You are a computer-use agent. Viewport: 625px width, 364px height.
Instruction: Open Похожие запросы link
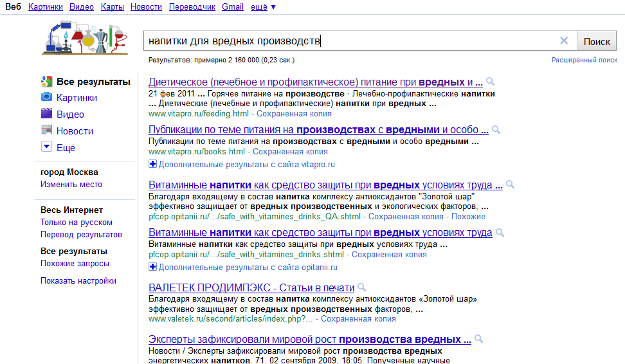pos(75,263)
